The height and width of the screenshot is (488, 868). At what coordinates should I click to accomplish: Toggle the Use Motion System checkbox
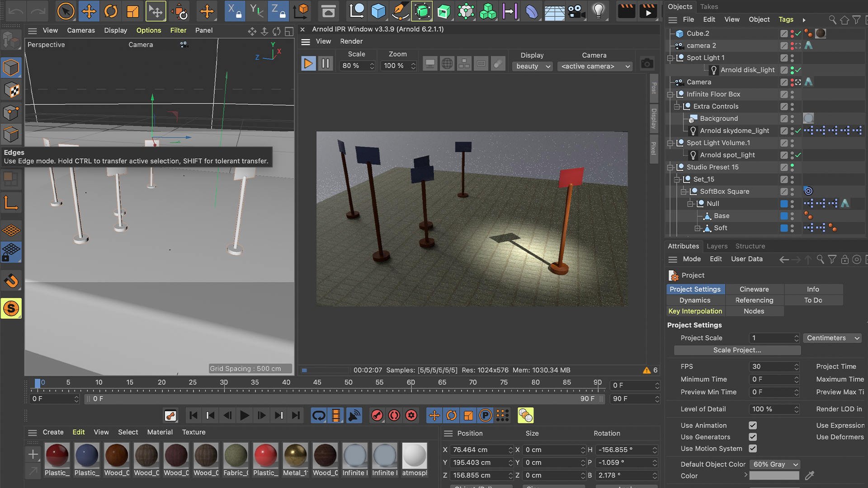point(753,448)
